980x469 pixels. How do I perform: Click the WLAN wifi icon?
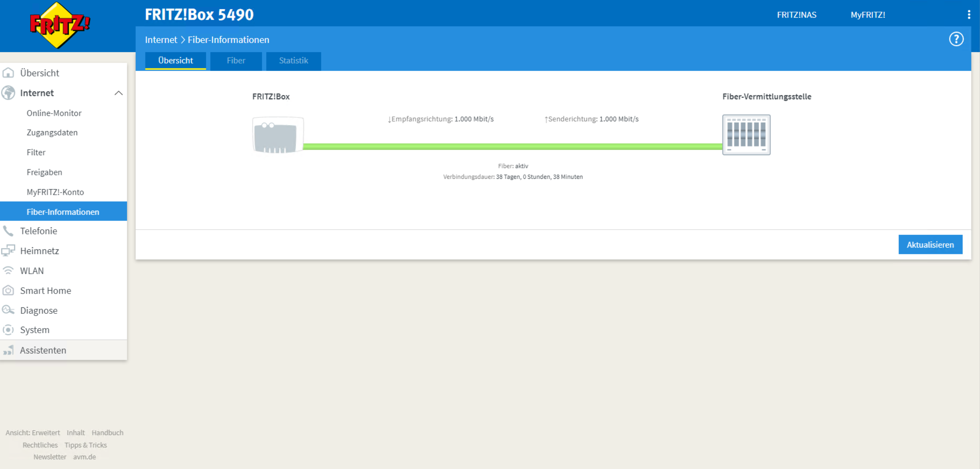click(8, 270)
